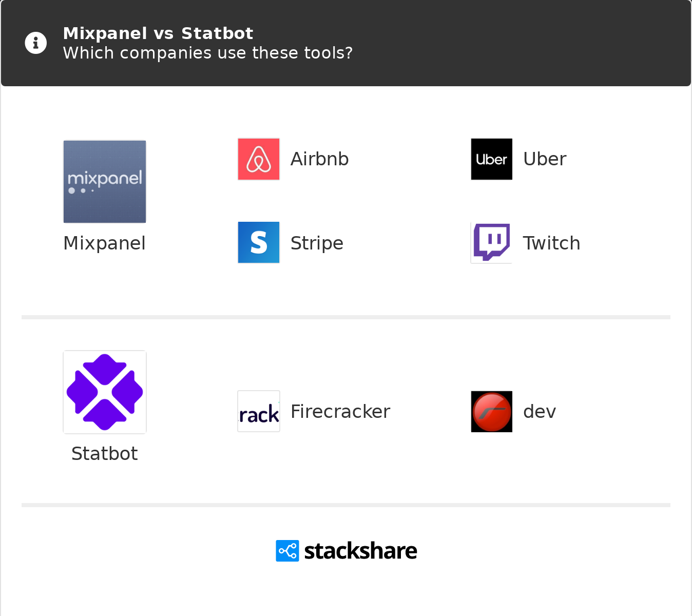The height and width of the screenshot is (616, 692).
Task: Select the Stripe logo icon
Action: pos(259,243)
